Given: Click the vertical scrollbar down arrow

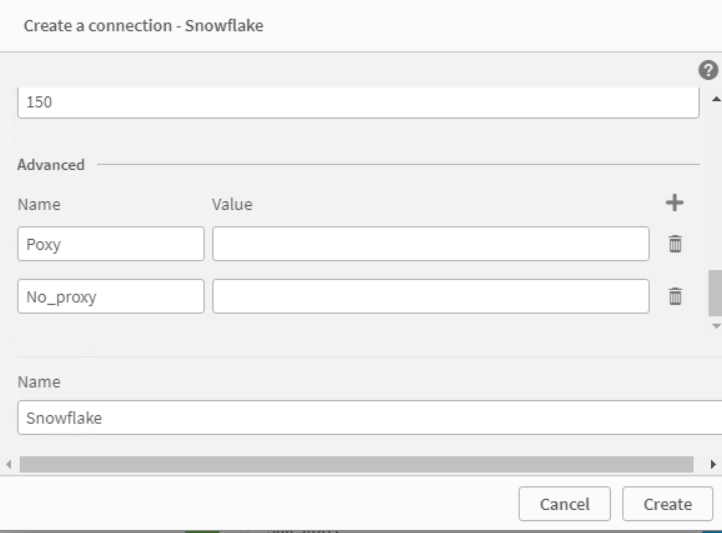Looking at the screenshot, I should point(714,326).
